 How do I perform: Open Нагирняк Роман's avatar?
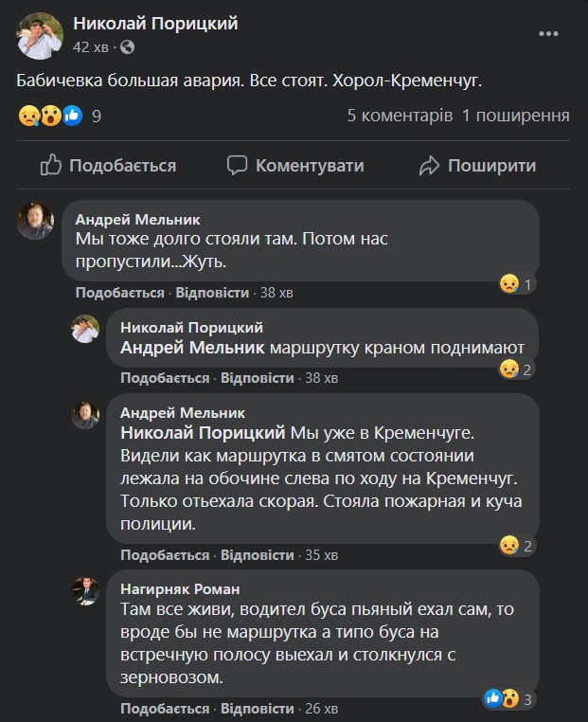point(86,591)
